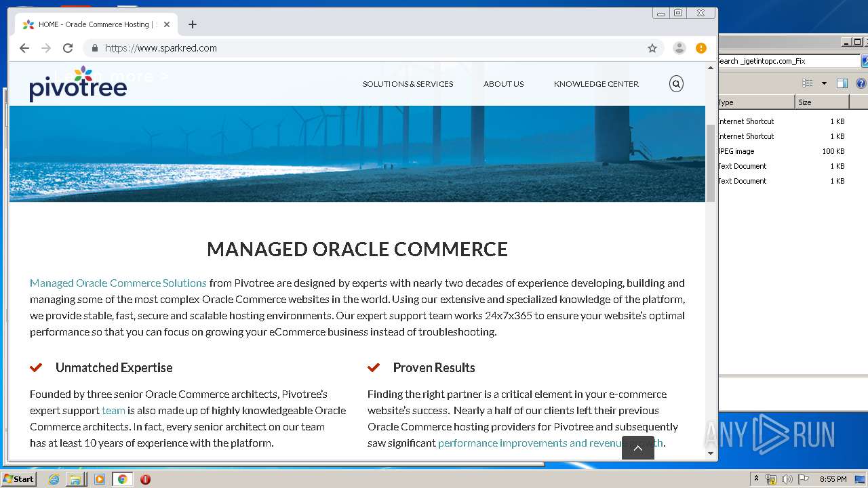The image size is (868, 488).
Task: Click the browser forward arrow
Action: click(46, 48)
